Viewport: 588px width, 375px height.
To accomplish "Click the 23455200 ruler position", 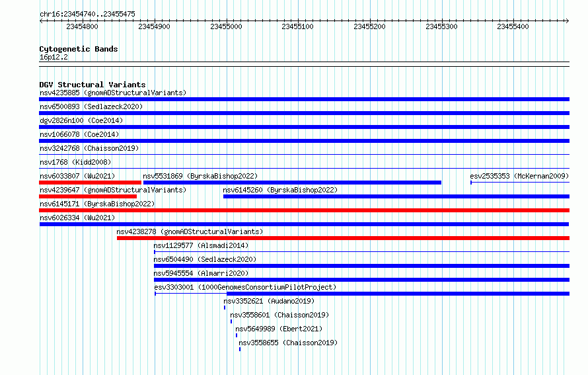I will click(369, 26).
